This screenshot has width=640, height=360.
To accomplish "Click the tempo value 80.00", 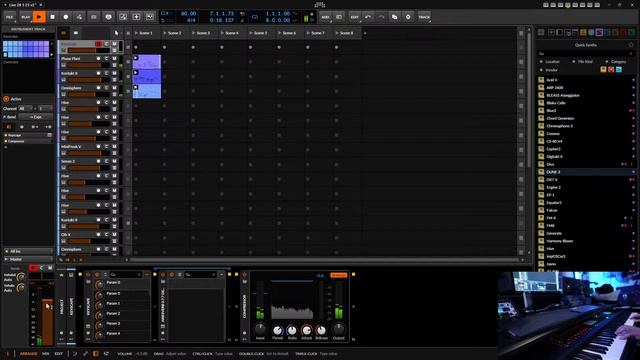I will tap(188, 13).
